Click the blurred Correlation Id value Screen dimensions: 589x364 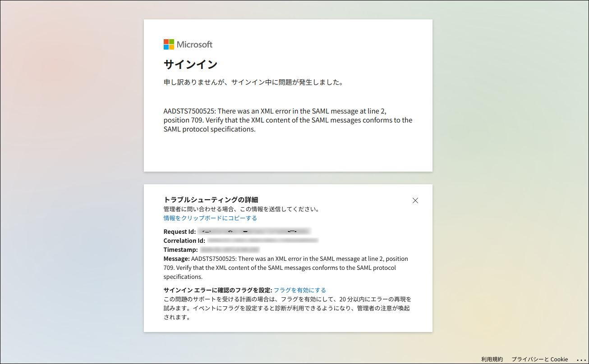(x=262, y=241)
